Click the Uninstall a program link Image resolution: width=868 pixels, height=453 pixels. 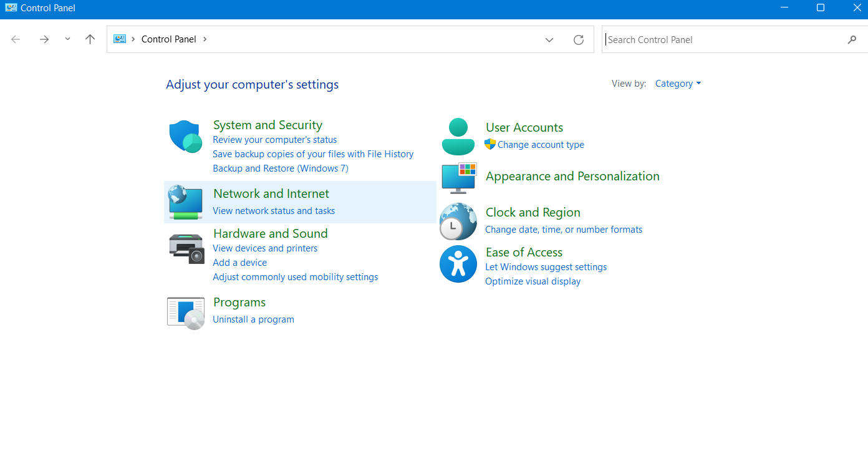point(253,319)
